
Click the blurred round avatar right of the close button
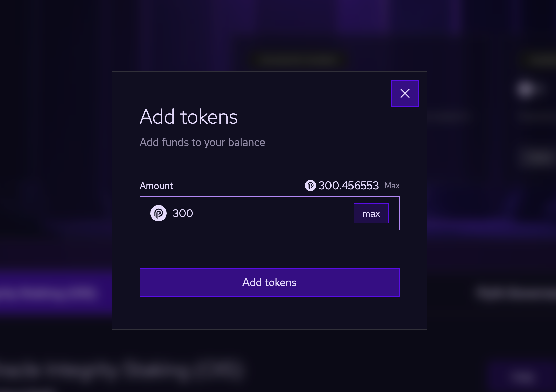tap(526, 89)
